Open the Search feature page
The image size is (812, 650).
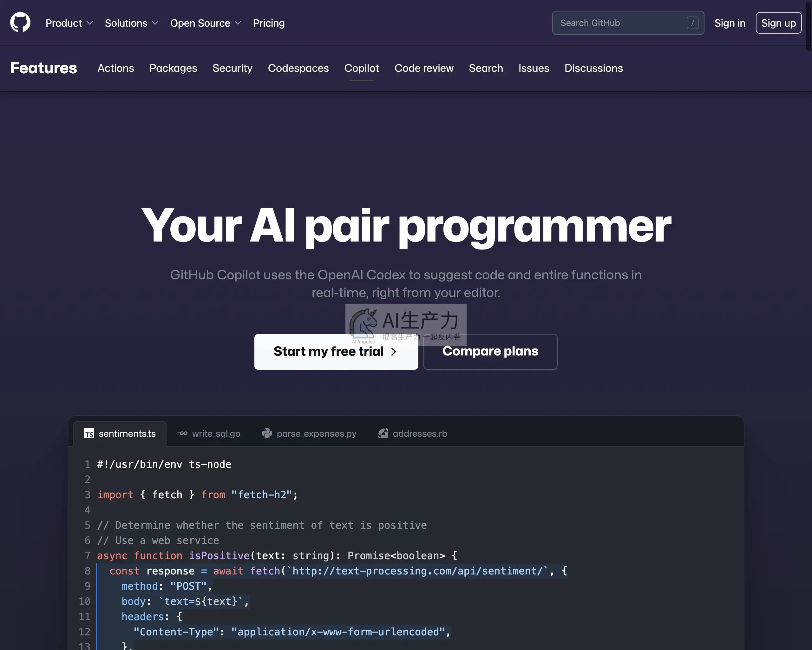(486, 68)
